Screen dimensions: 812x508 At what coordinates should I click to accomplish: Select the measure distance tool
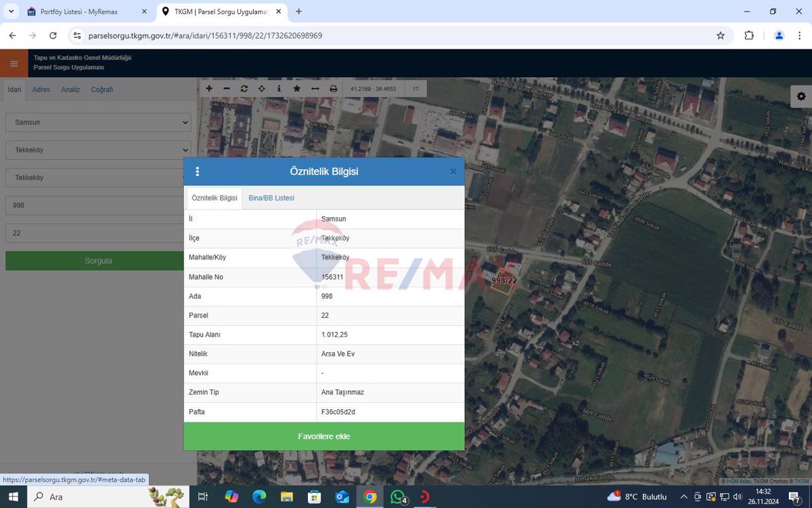pos(314,88)
